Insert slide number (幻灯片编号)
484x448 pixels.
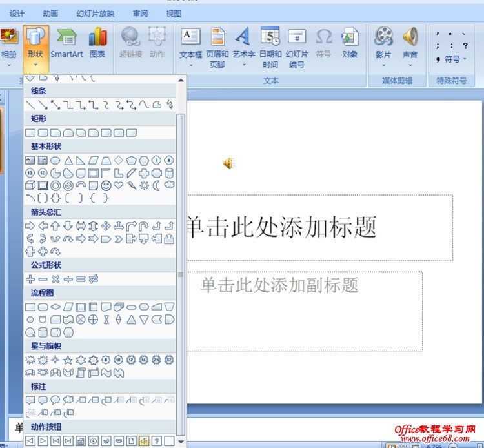[297, 48]
